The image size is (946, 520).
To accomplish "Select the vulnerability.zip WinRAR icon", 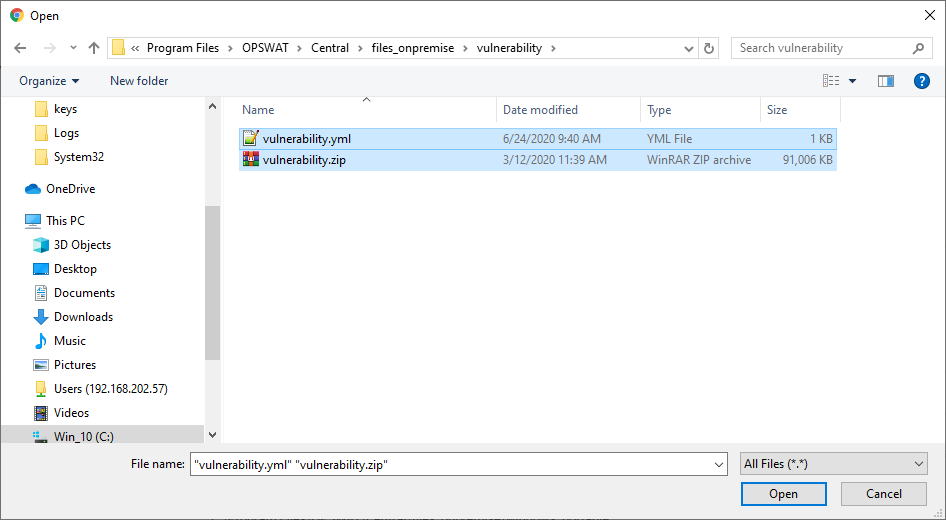I will (x=251, y=159).
